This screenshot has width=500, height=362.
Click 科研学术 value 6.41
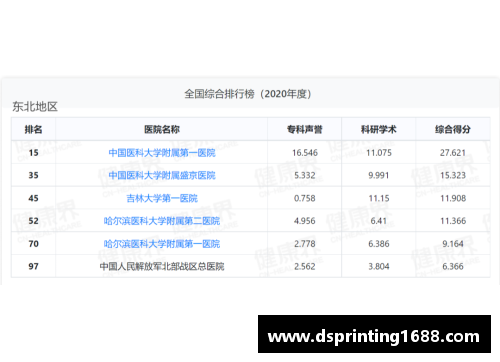[x=379, y=221]
